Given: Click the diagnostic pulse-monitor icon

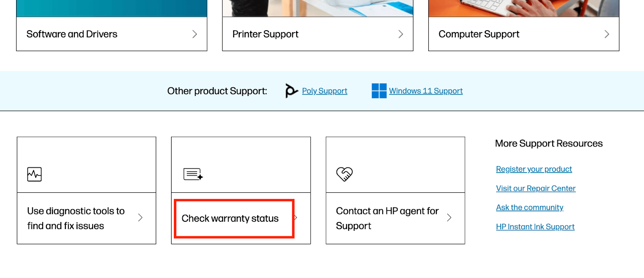Looking at the screenshot, I should 34,174.
